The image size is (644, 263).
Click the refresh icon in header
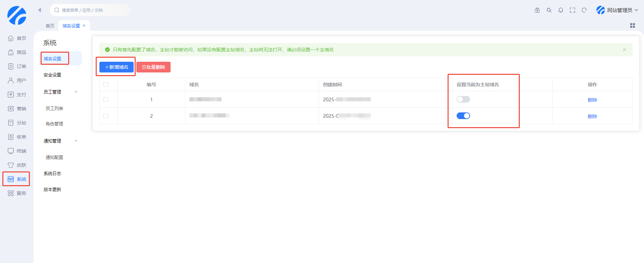[x=584, y=10]
